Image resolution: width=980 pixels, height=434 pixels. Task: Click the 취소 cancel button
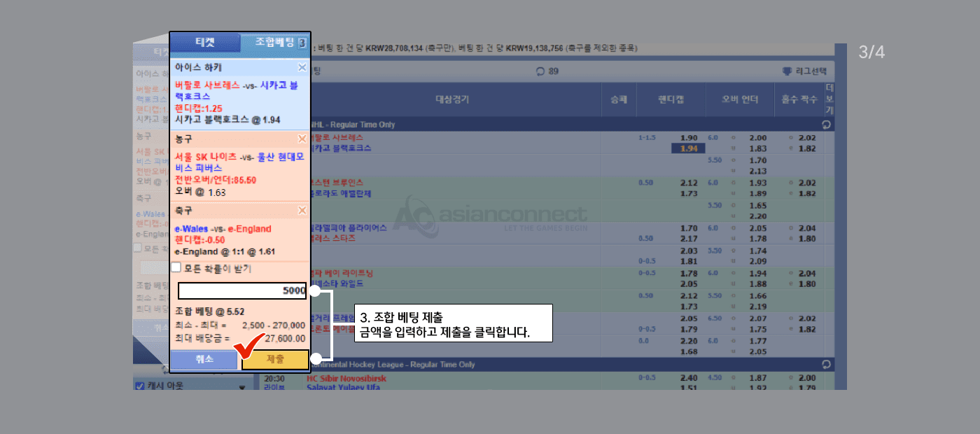tap(204, 359)
